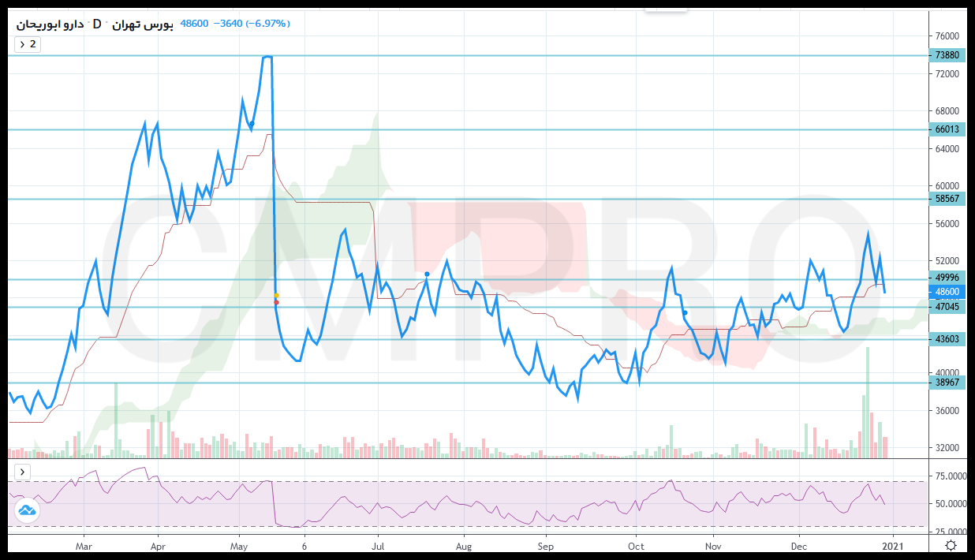The height and width of the screenshot is (560, 975).
Task: Click the −3640 (−6.97%) change value
Action: tap(251, 24)
